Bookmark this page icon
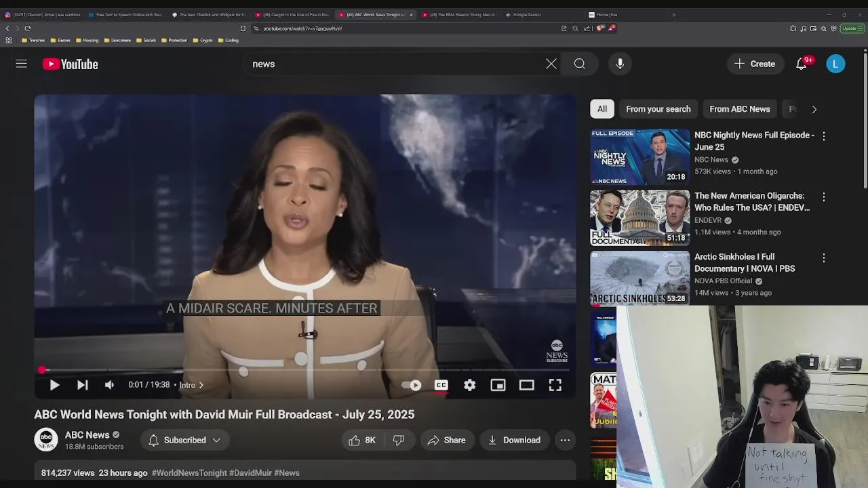Viewport: 868px width, 488px height. coord(243,28)
